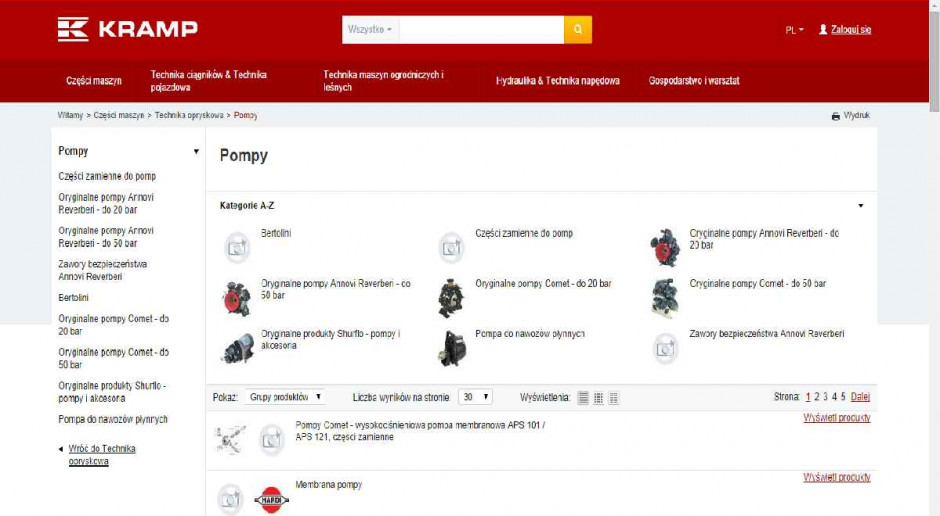
Task: Switch to grid view display icon
Action: 598,397
